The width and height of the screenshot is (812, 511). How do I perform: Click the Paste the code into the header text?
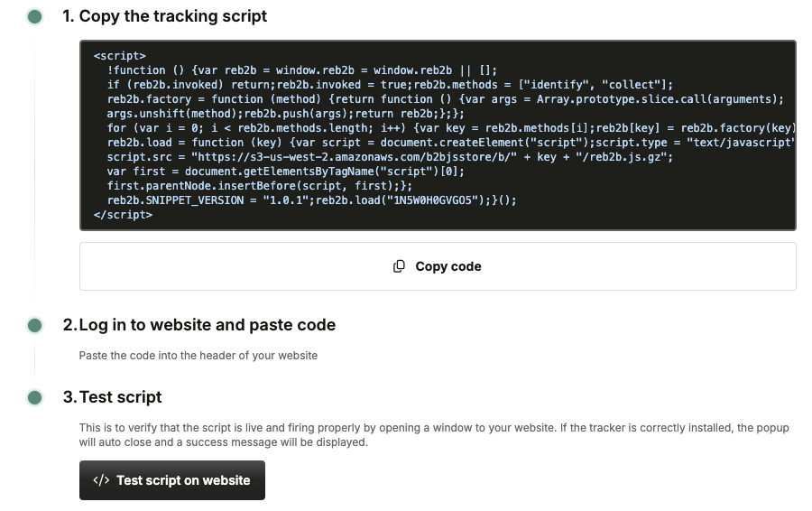(x=198, y=356)
